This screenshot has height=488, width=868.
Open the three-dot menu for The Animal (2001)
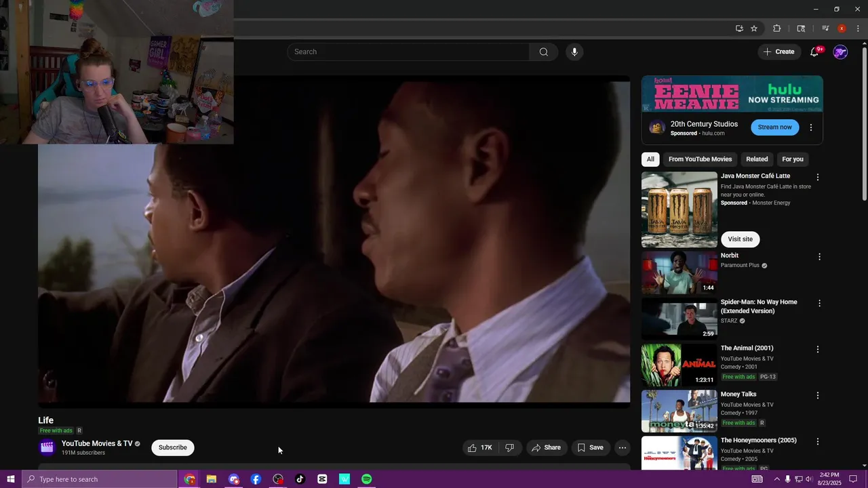click(x=818, y=349)
